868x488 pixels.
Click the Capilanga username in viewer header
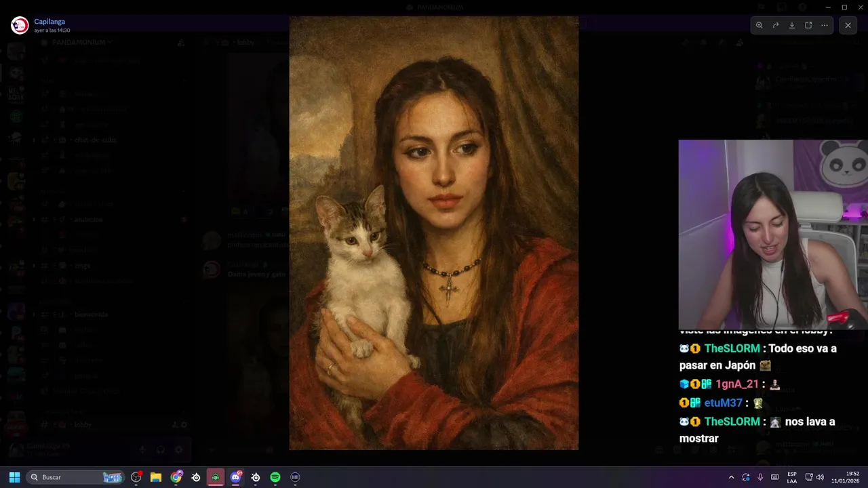point(50,21)
